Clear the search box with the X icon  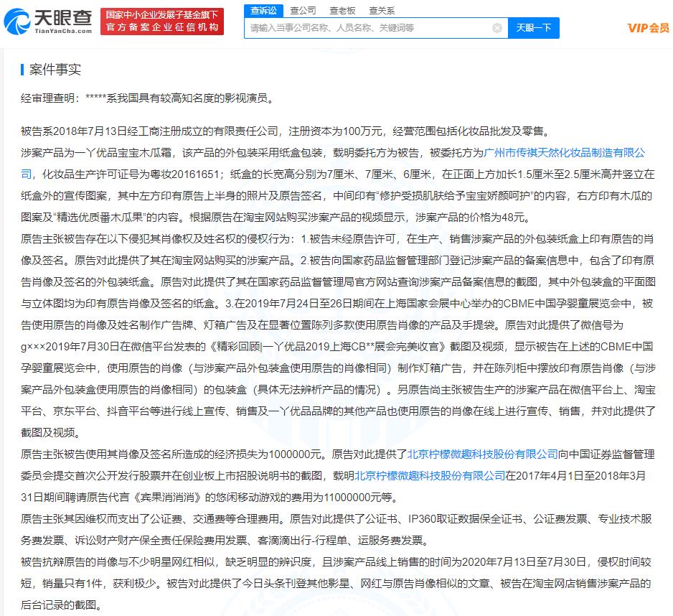(497, 28)
